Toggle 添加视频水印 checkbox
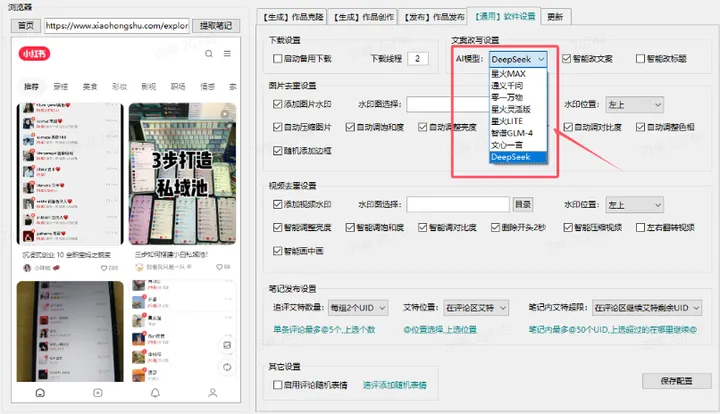720x414 pixels. [x=277, y=204]
